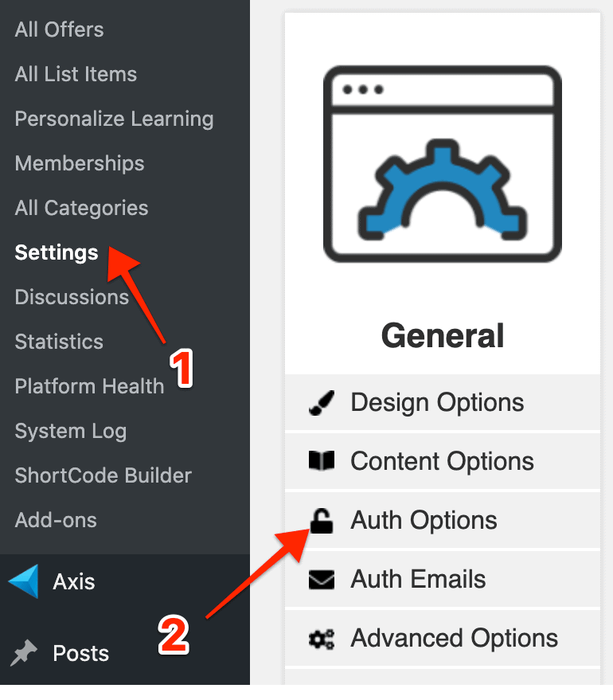Open Platform Health page
Viewport: 613px width, 700px height.
[89, 386]
